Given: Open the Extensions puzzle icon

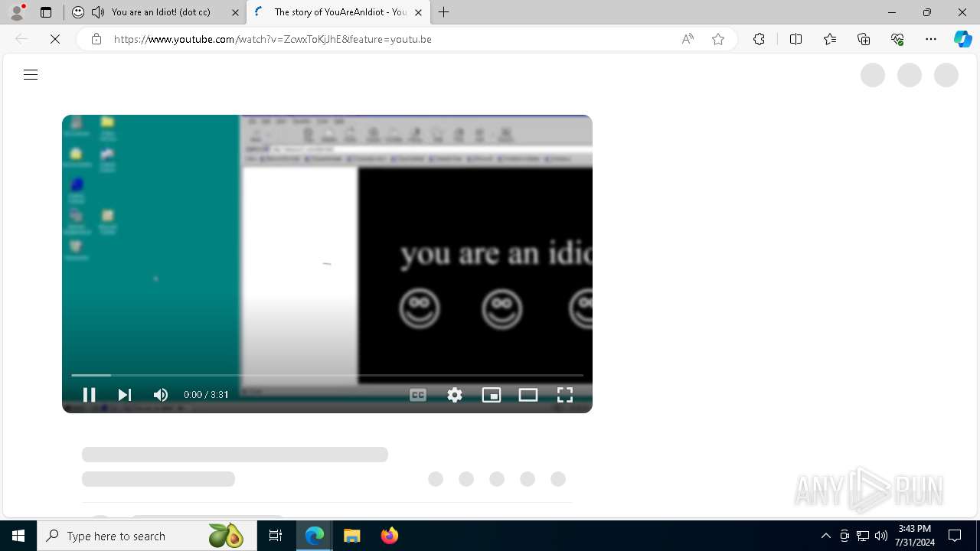Looking at the screenshot, I should [759, 39].
